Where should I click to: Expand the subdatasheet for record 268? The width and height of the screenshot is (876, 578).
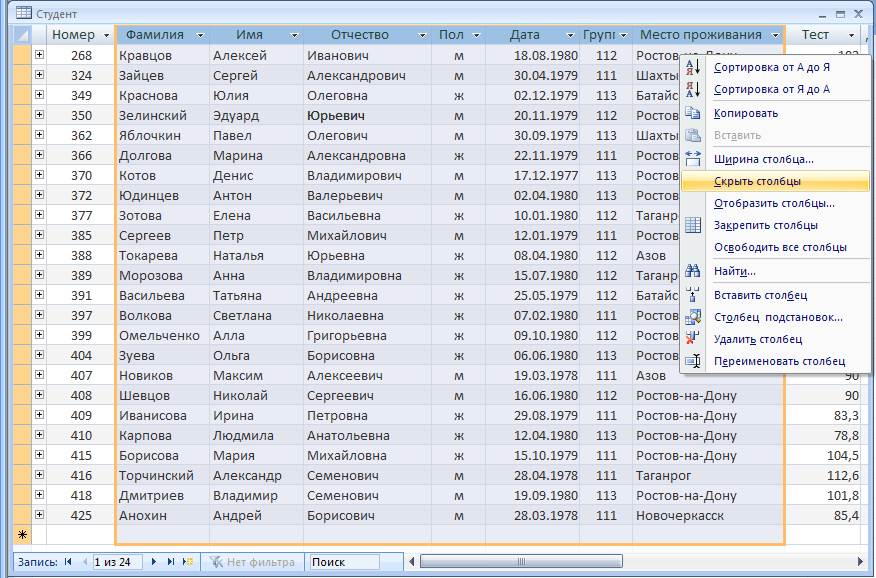pyautogui.click(x=39, y=55)
